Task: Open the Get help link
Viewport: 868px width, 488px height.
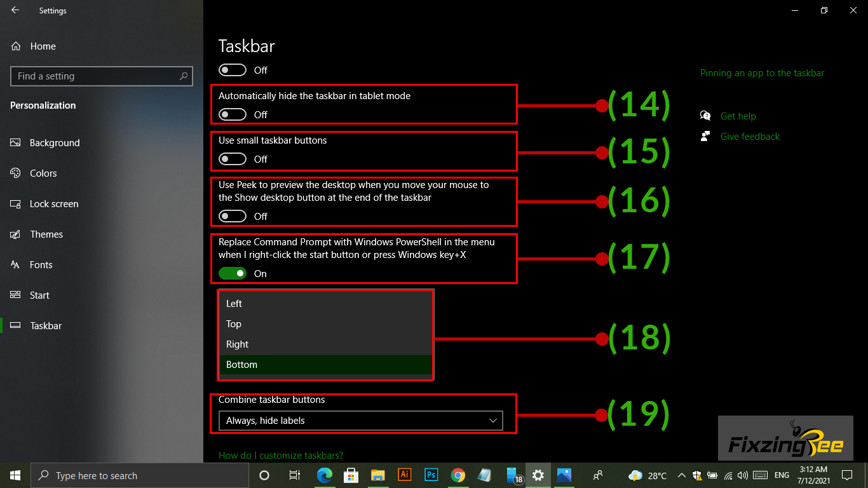Action: pyautogui.click(x=738, y=116)
